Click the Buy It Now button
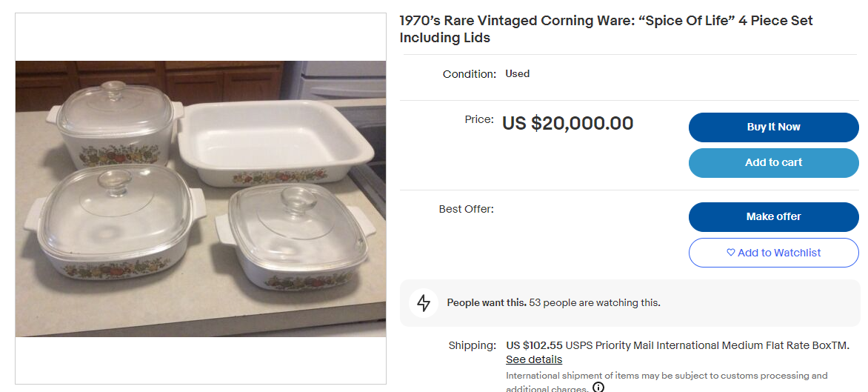Viewport: 868px width, 392px height. click(x=773, y=127)
